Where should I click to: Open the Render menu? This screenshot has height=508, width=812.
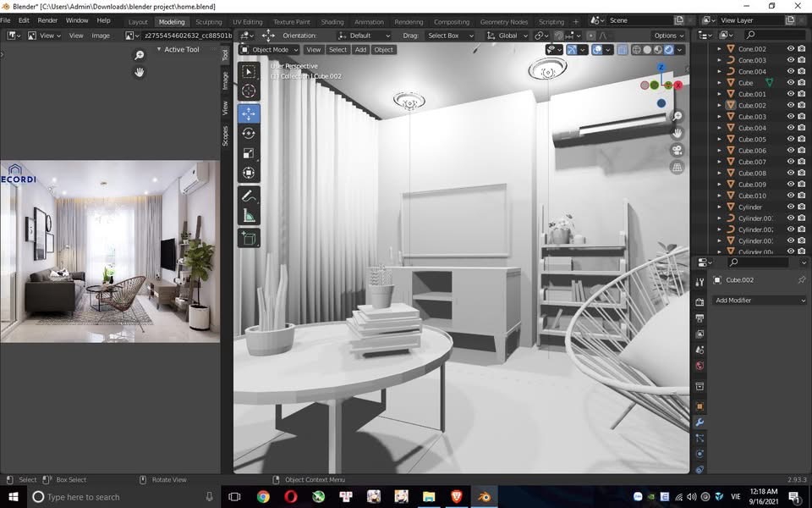click(x=47, y=20)
